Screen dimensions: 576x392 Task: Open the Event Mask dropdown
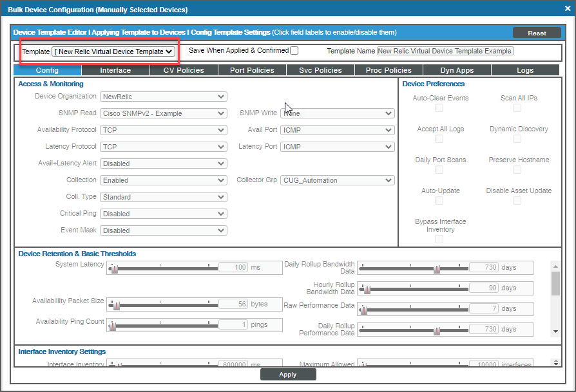click(x=164, y=230)
